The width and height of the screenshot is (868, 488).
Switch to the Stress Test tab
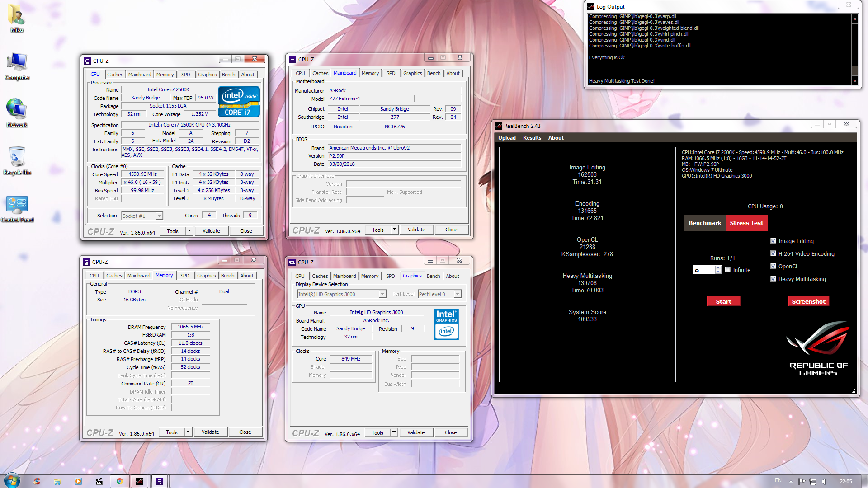[x=746, y=223]
